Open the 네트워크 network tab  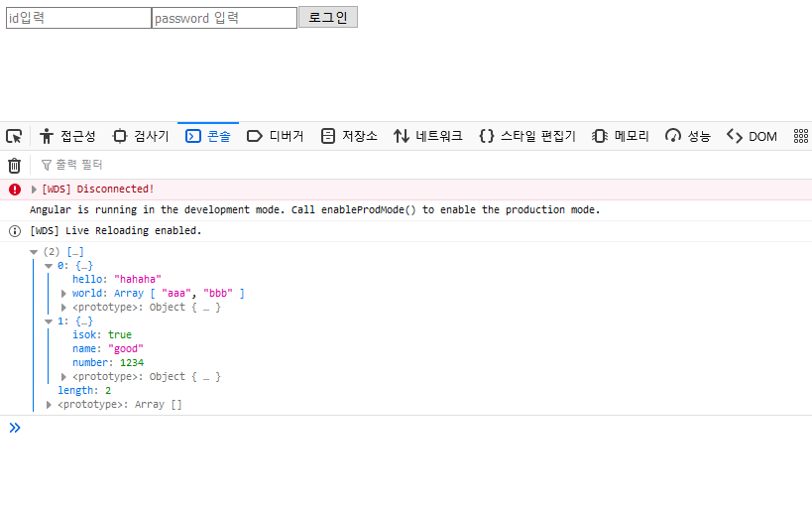tap(427, 136)
